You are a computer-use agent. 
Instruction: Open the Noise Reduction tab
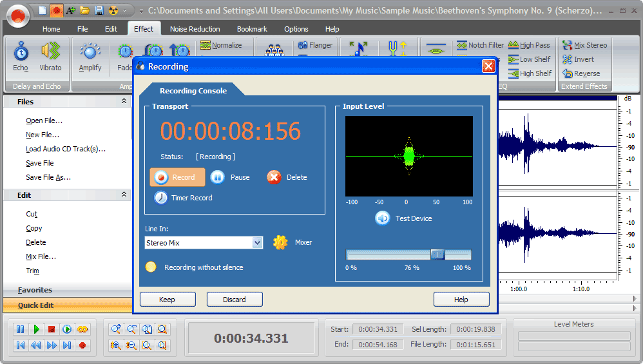click(195, 29)
